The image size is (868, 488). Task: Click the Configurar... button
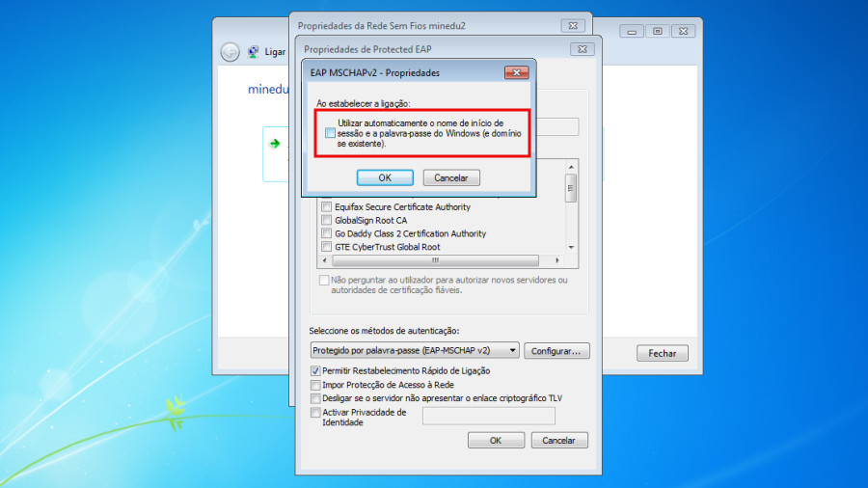(556, 351)
